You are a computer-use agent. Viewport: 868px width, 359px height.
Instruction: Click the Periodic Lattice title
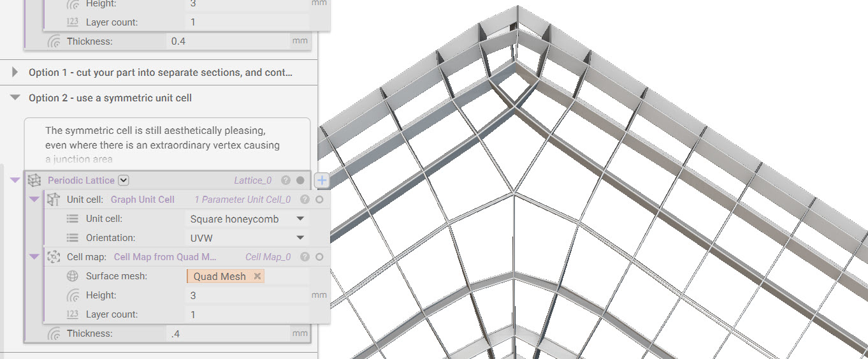click(x=81, y=180)
